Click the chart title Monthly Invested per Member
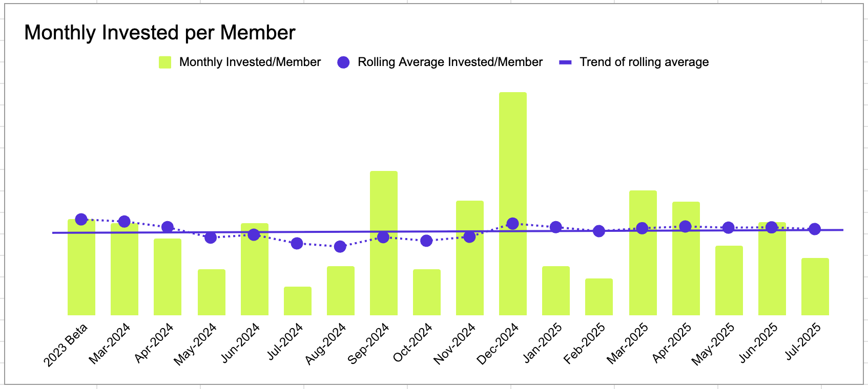Screen dimensions: 868x389 [160, 33]
